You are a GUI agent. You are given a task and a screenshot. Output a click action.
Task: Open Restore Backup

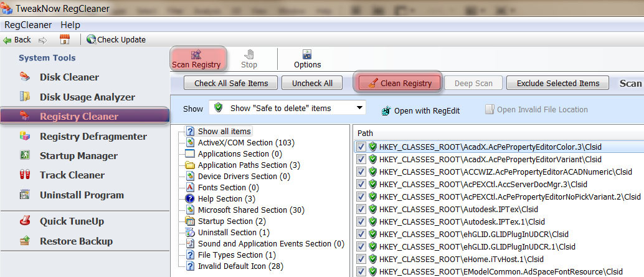76,241
